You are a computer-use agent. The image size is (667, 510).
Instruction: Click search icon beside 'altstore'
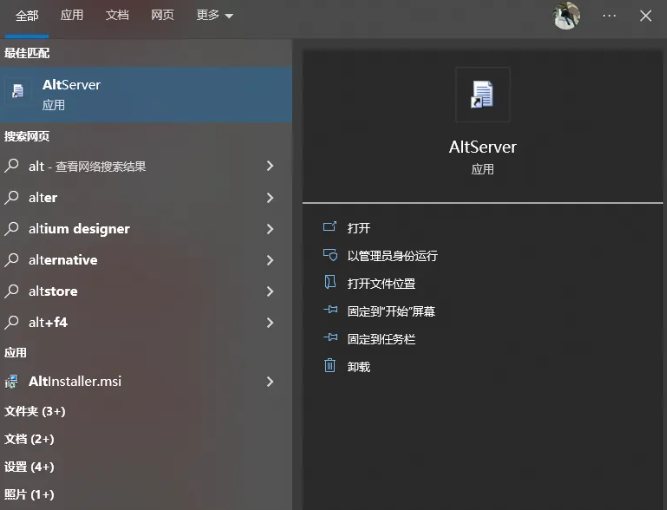tap(11, 291)
